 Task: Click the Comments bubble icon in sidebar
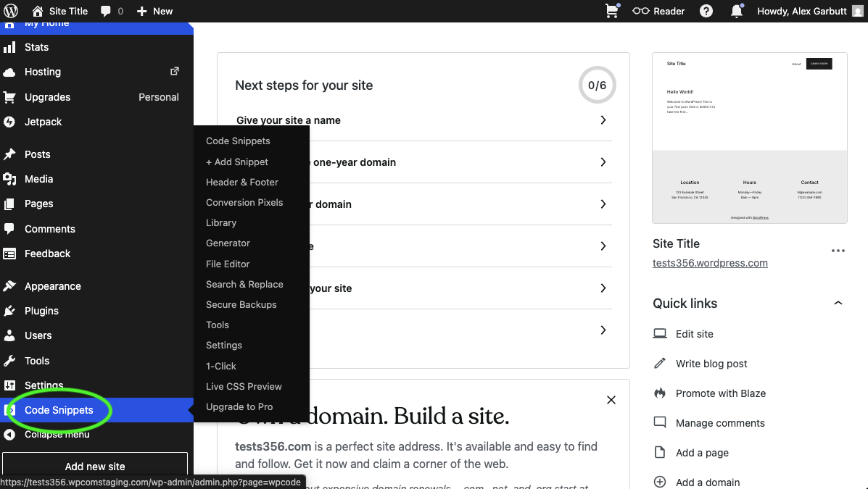click(9, 228)
